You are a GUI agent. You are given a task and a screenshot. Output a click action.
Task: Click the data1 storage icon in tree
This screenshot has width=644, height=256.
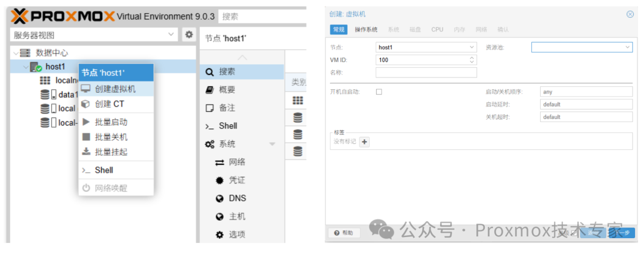(x=48, y=95)
